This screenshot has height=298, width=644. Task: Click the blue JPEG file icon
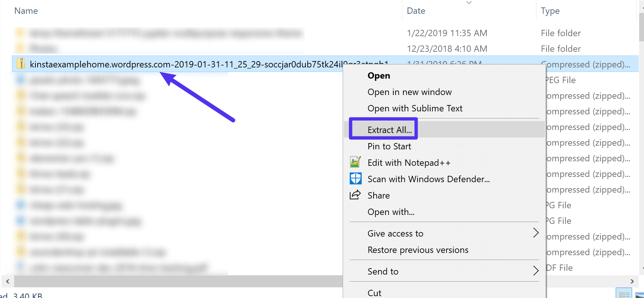click(x=20, y=80)
